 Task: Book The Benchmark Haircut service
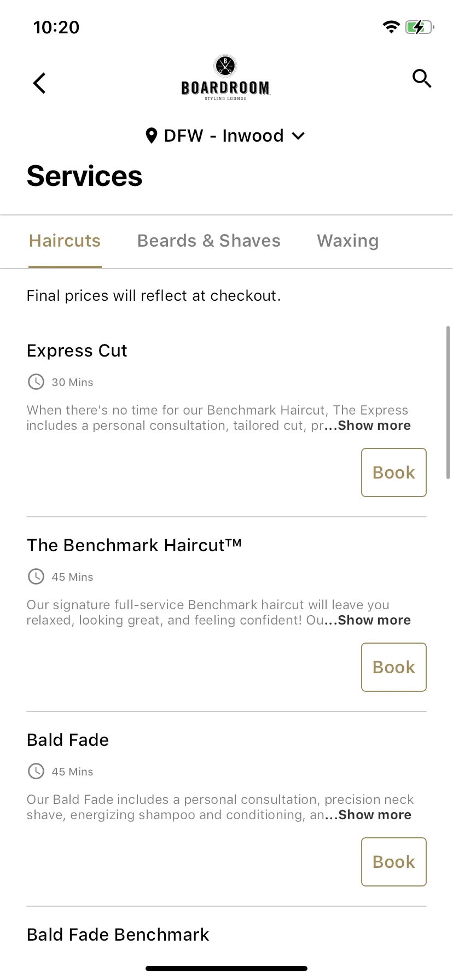coord(394,667)
